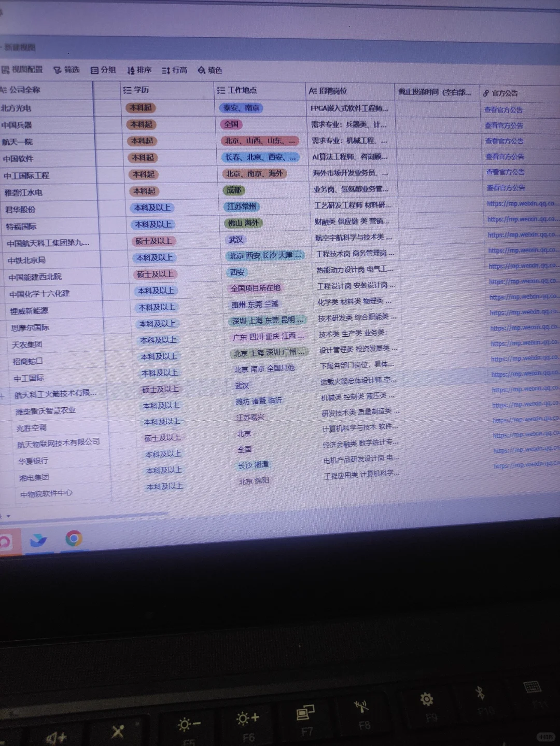560x746 pixels.
Task: Select the 航天一院 company cell
Action: pyautogui.click(x=18, y=142)
